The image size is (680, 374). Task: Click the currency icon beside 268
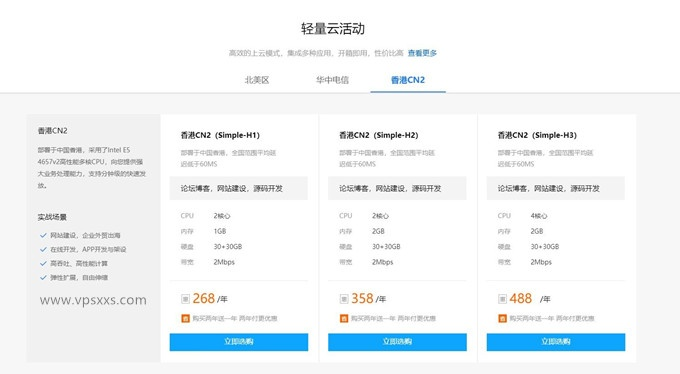[185, 299]
